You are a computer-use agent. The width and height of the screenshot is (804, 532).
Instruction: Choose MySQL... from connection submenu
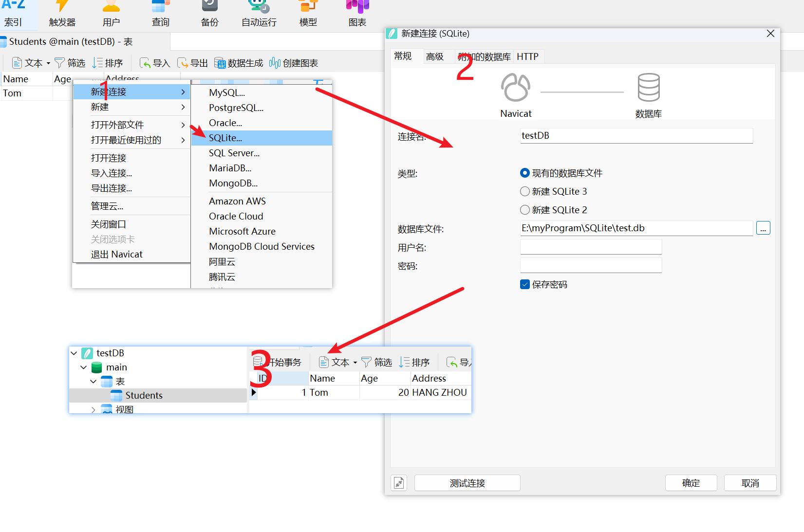(262, 92)
